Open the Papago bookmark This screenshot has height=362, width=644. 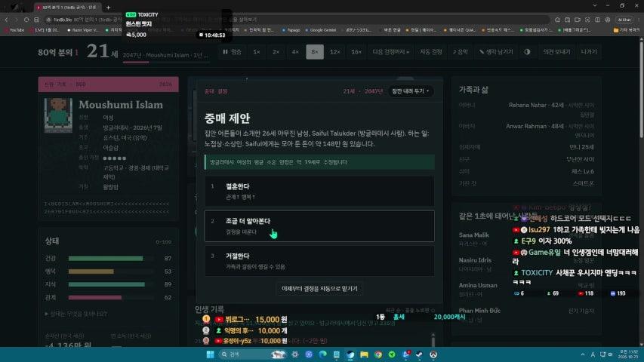coord(291,30)
